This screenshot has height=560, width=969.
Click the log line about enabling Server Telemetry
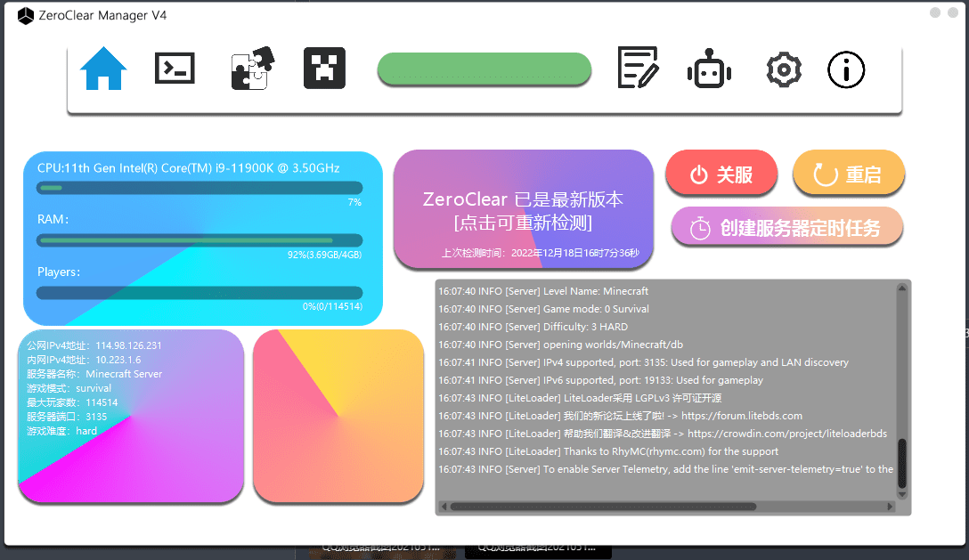point(665,470)
